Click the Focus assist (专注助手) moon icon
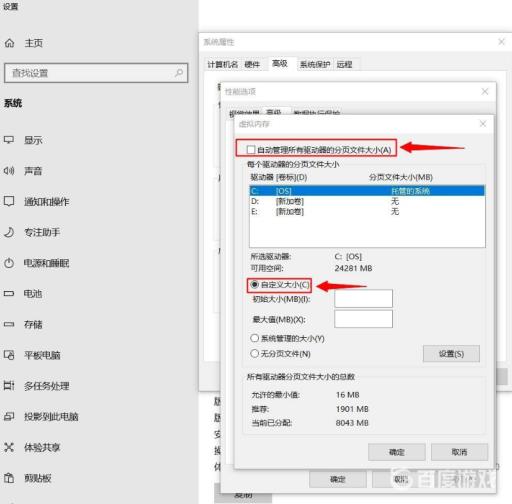This screenshot has width=512, height=504. click(x=9, y=232)
